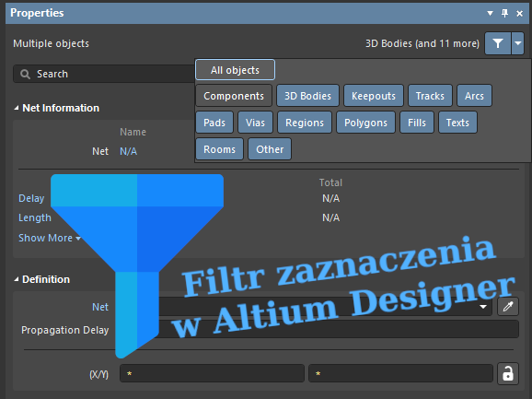Collapse the Net Information section

[x=17, y=108]
